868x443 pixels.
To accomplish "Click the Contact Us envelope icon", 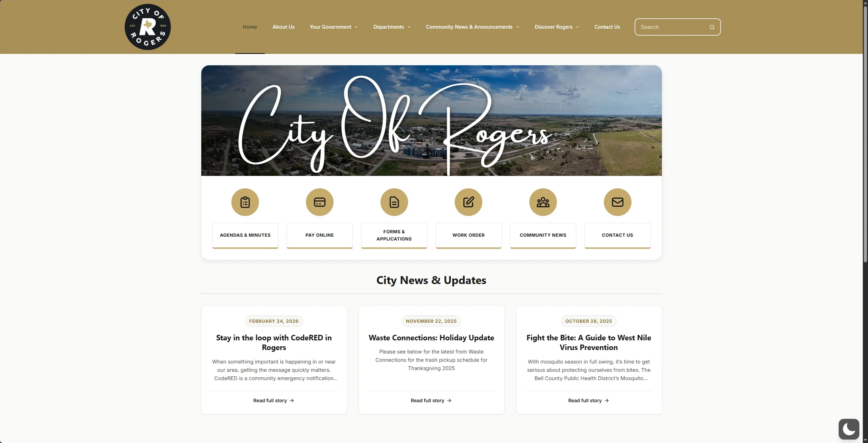I will (617, 202).
